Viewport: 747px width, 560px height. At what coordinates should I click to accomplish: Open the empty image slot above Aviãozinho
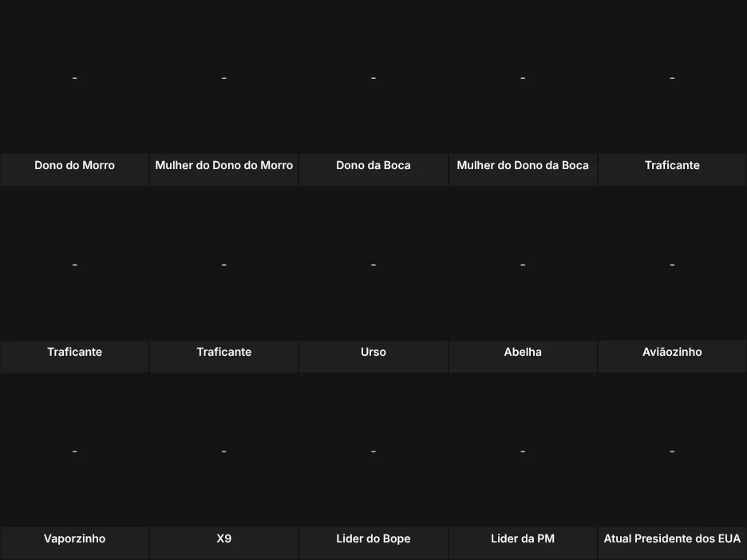[672, 264]
